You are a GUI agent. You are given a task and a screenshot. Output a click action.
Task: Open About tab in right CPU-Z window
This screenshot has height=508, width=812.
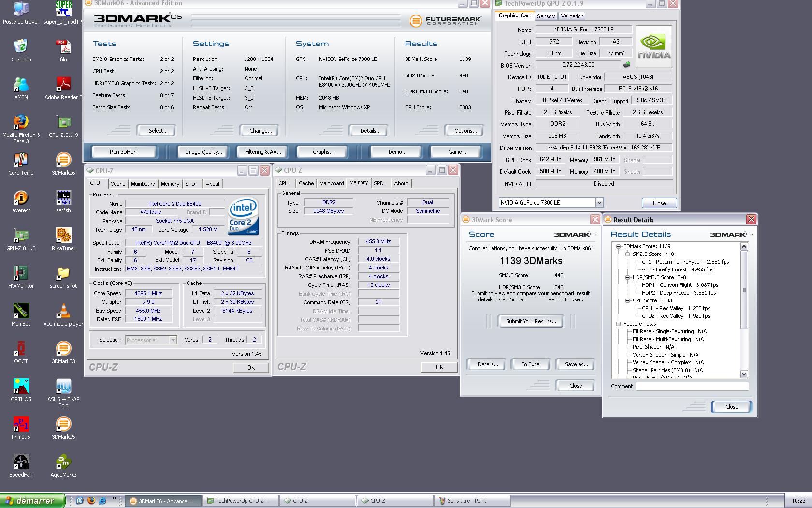coord(401,183)
